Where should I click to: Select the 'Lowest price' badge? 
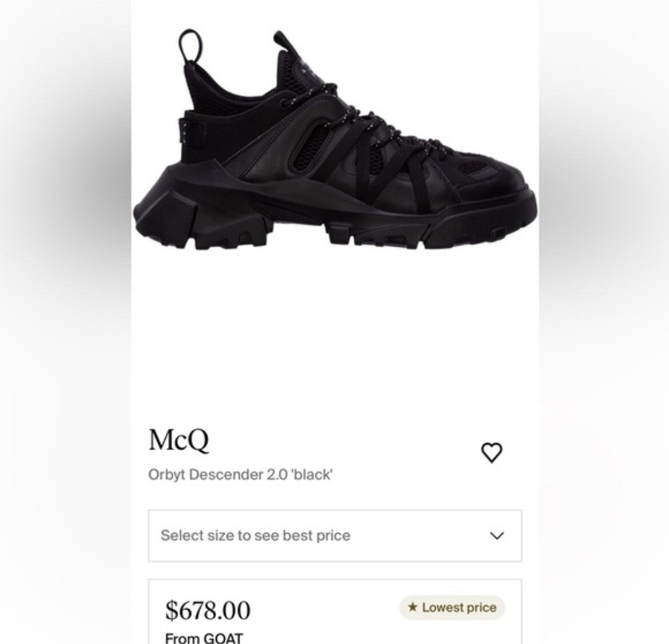click(452, 607)
